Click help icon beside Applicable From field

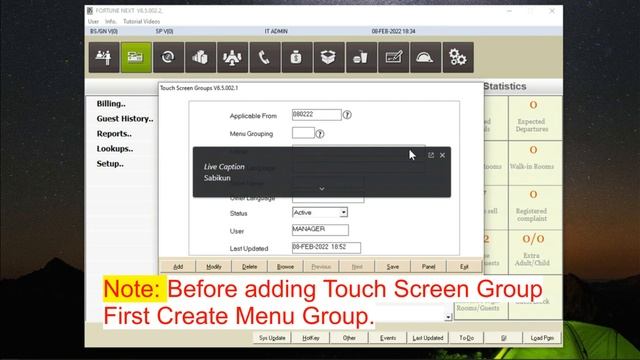[347, 115]
